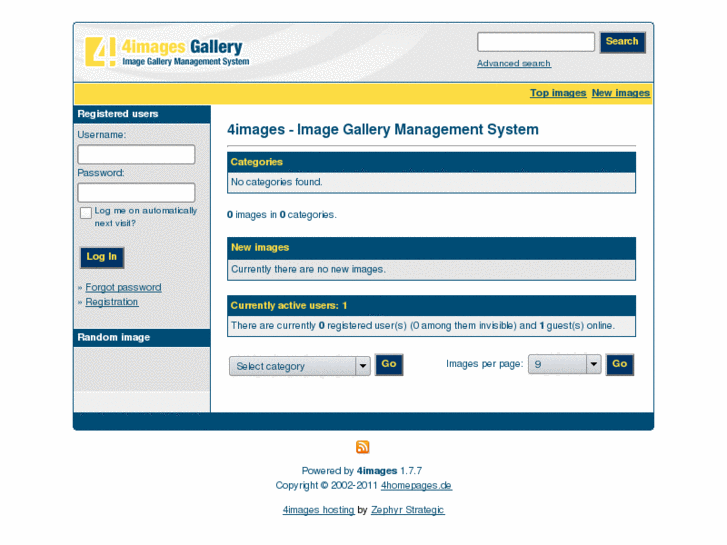Click the 4images Gallery logo

tap(167, 52)
